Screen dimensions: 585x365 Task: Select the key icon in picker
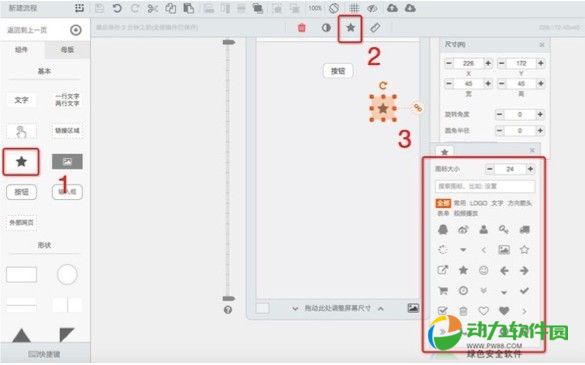click(504, 230)
